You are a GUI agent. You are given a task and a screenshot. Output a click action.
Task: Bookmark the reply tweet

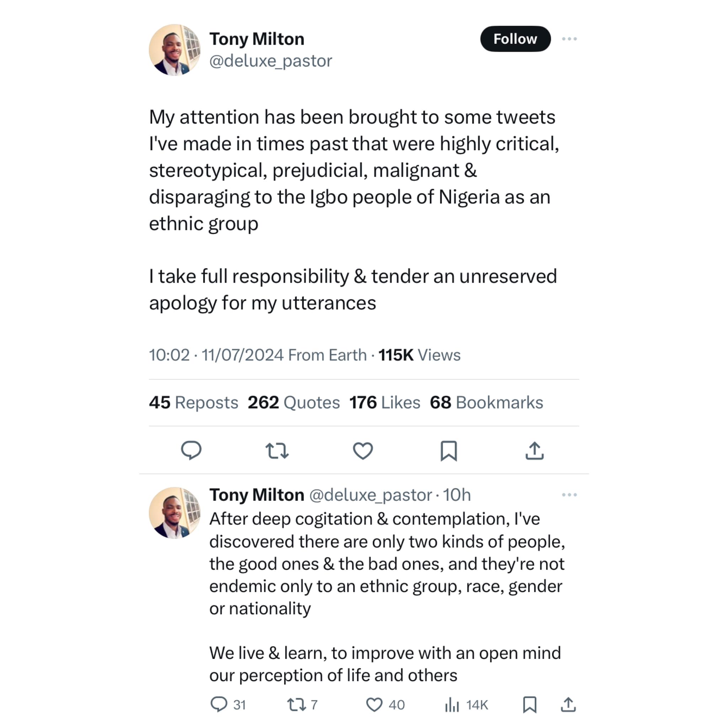(529, 704)
